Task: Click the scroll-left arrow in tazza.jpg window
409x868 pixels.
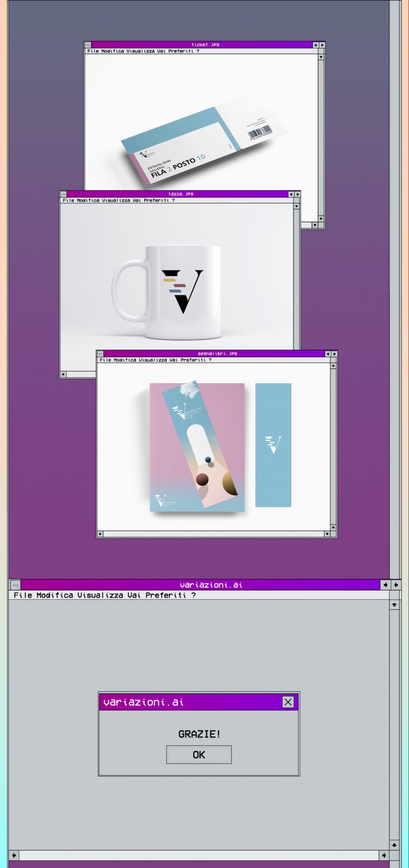Action: coord(63,374)
